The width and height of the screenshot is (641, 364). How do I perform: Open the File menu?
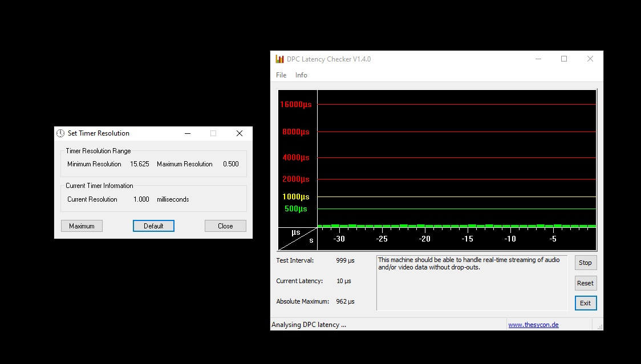point(281,75)
